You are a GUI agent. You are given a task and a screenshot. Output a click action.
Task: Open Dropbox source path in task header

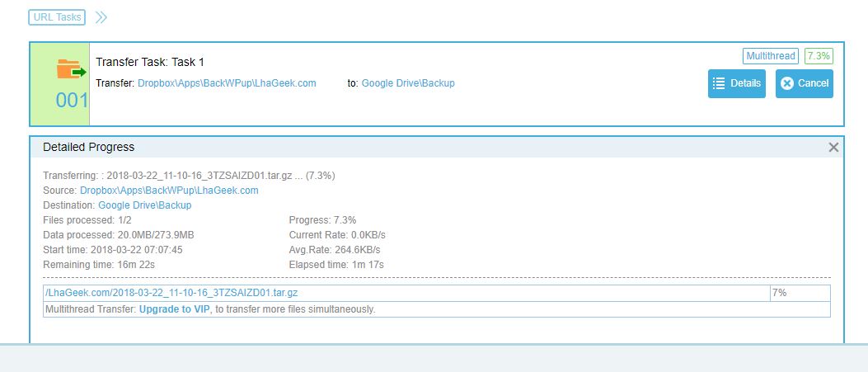click(x=227, y=83)
